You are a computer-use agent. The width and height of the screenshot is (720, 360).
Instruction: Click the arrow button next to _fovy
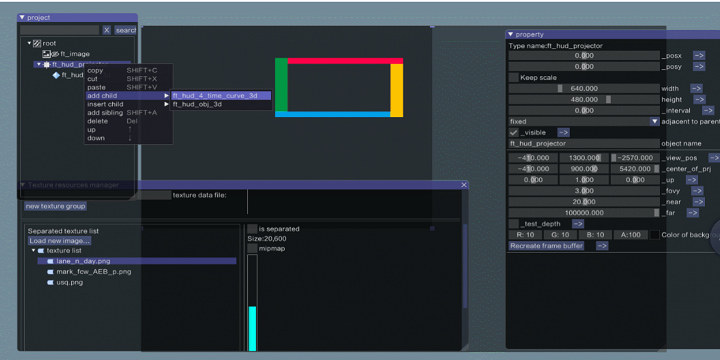[x=697, y=191]
